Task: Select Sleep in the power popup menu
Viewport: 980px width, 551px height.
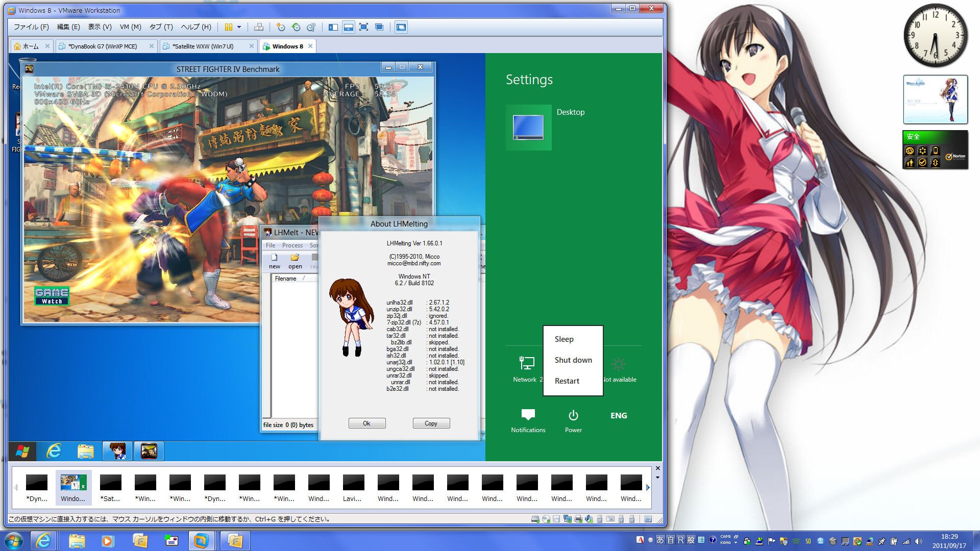Action: point(564,339)
